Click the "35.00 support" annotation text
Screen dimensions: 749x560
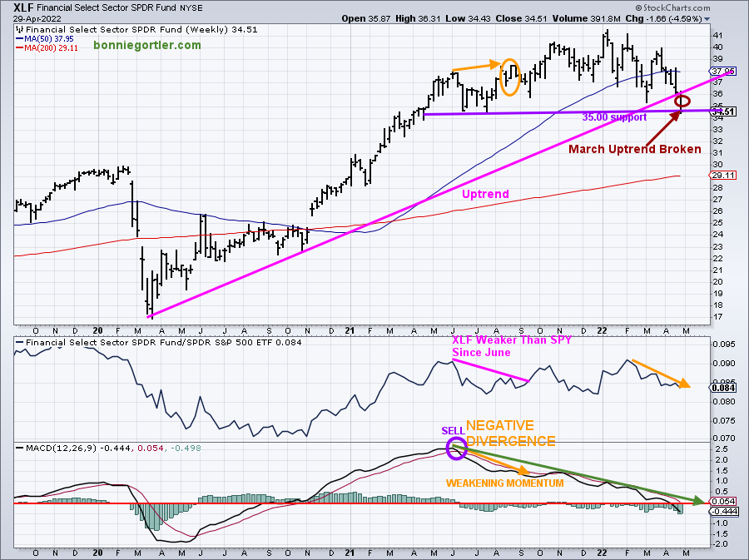(x=614, y=117)
